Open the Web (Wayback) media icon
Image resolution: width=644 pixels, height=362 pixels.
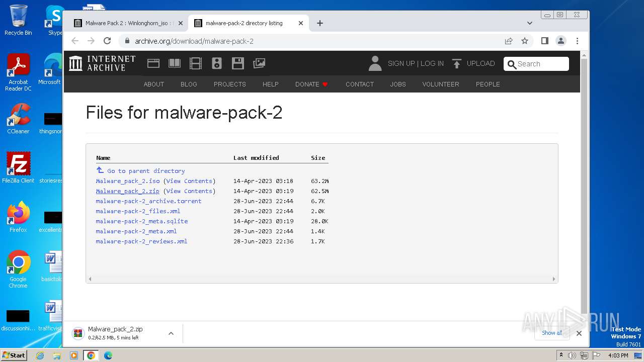[x=153, y=63]
